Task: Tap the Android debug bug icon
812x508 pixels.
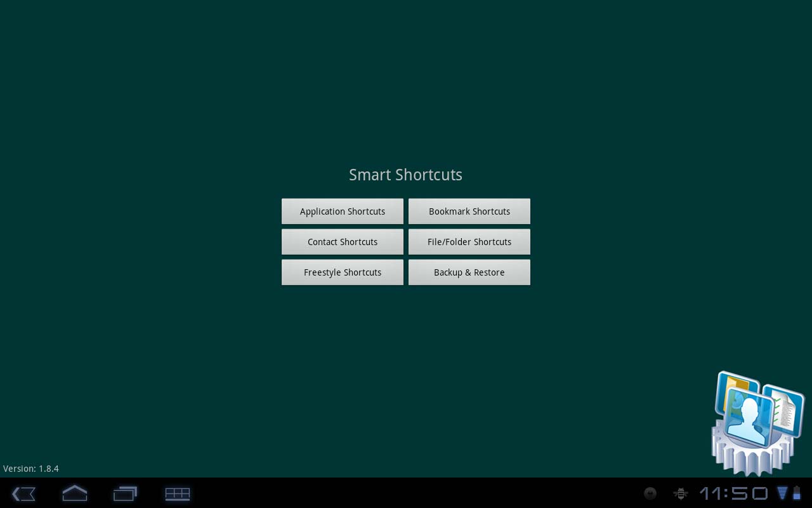Action: [x=681, y=493]
